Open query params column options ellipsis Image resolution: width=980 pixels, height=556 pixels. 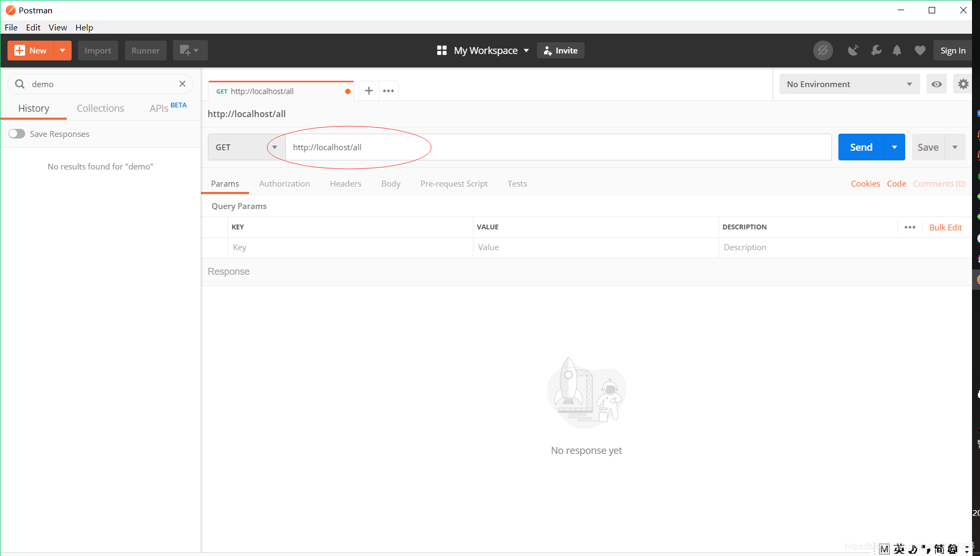point(909,227)
